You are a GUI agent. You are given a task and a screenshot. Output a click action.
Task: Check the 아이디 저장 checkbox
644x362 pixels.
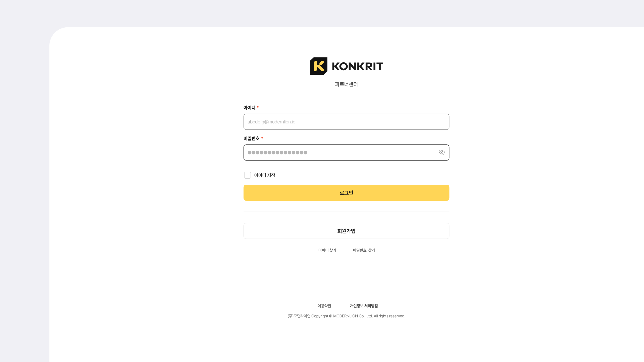(248, 175)
